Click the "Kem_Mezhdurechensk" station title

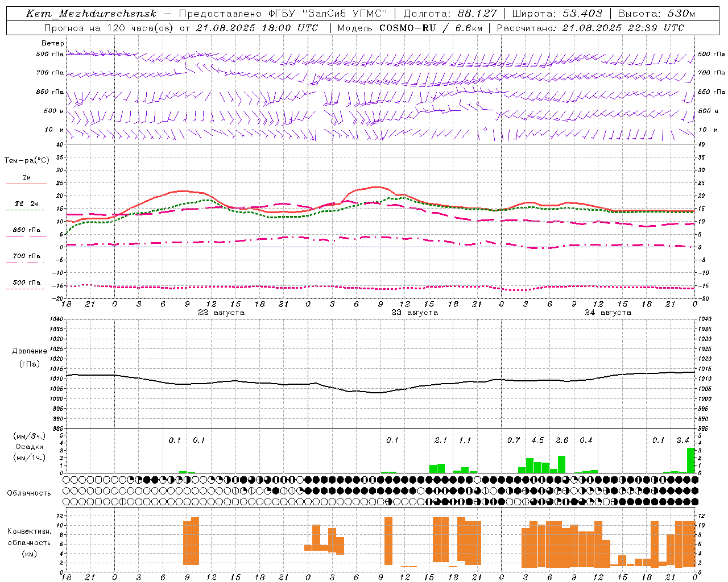pos(91,14)
